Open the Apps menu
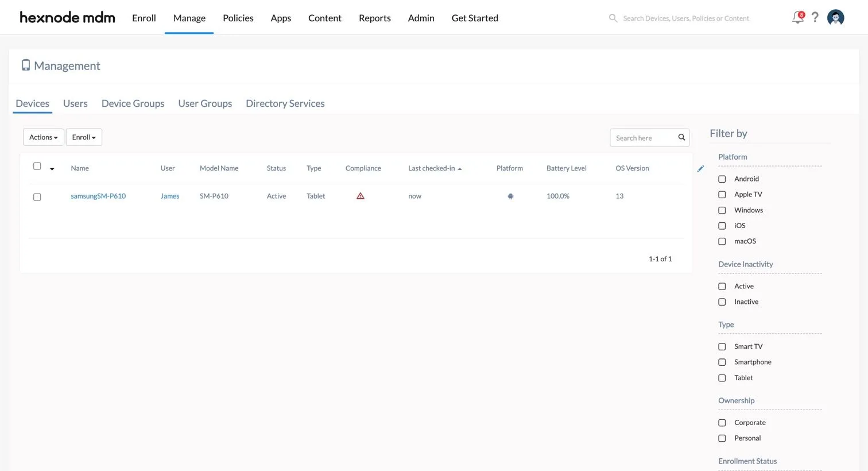Screen dimensions: 868x471 [x=281, y=18]
